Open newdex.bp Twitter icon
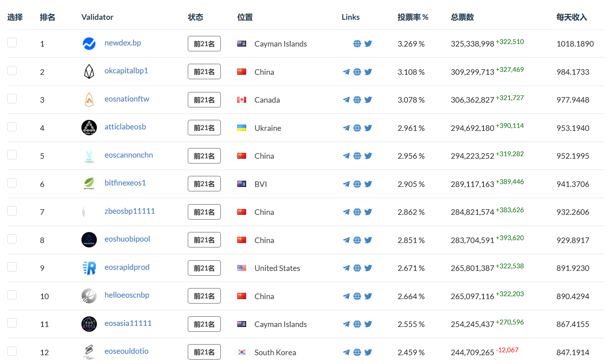This screenshot has width=610, height=364. [x=368, y=44]
